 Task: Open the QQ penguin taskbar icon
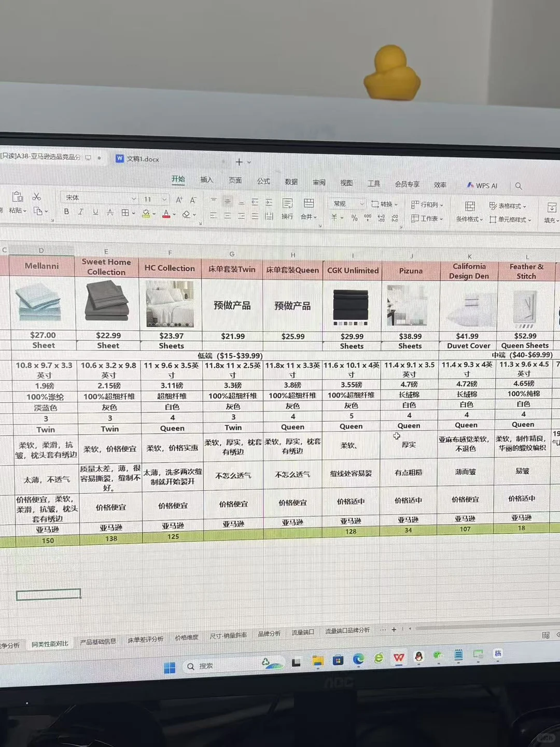coord(418,656)
